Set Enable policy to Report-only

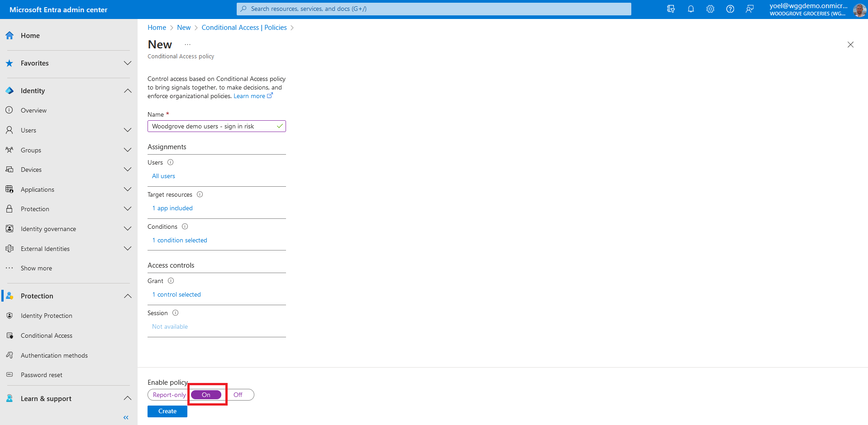(169, 395)
